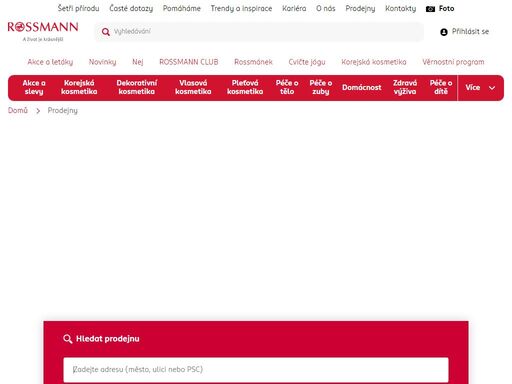This screenshot has width=512, height=384.
Task: Click the Foto link text
Action: click(446, 8)
